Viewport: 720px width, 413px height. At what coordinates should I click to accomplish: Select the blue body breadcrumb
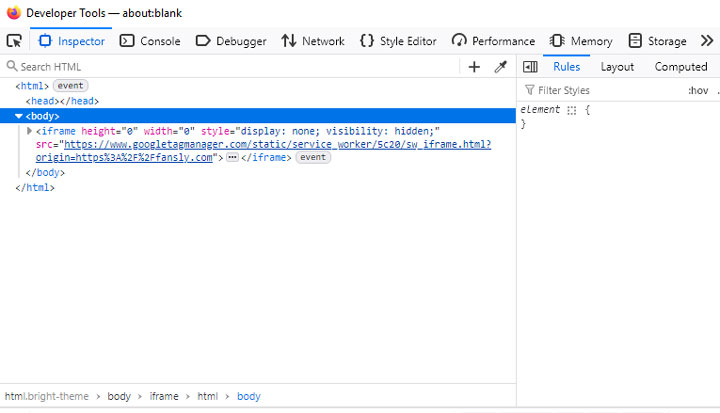pos(248,396)
